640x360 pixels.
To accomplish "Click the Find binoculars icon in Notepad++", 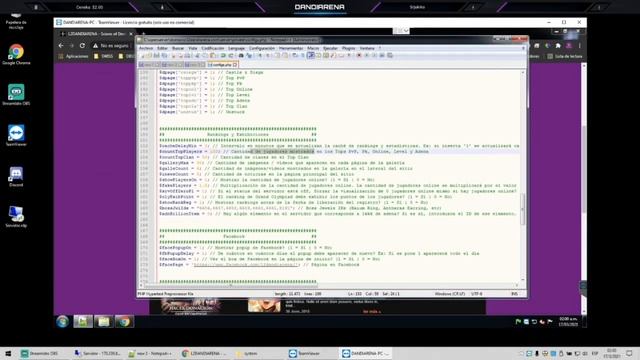I will tap(241, 56).
